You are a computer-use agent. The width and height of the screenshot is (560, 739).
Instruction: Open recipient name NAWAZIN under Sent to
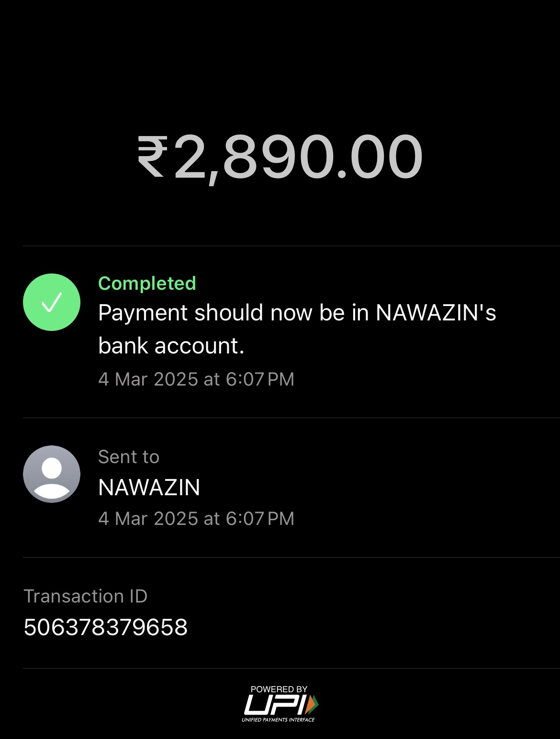149,488
